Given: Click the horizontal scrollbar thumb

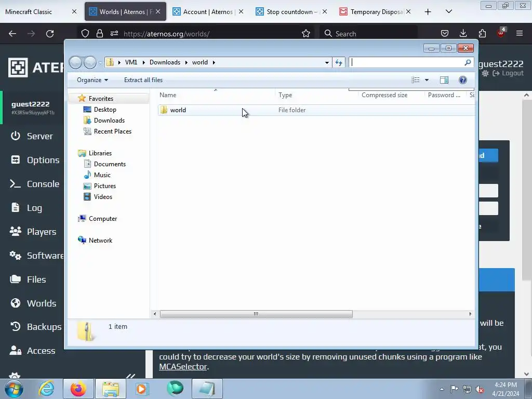Looking at the screenshot, I should click(256, 314).
